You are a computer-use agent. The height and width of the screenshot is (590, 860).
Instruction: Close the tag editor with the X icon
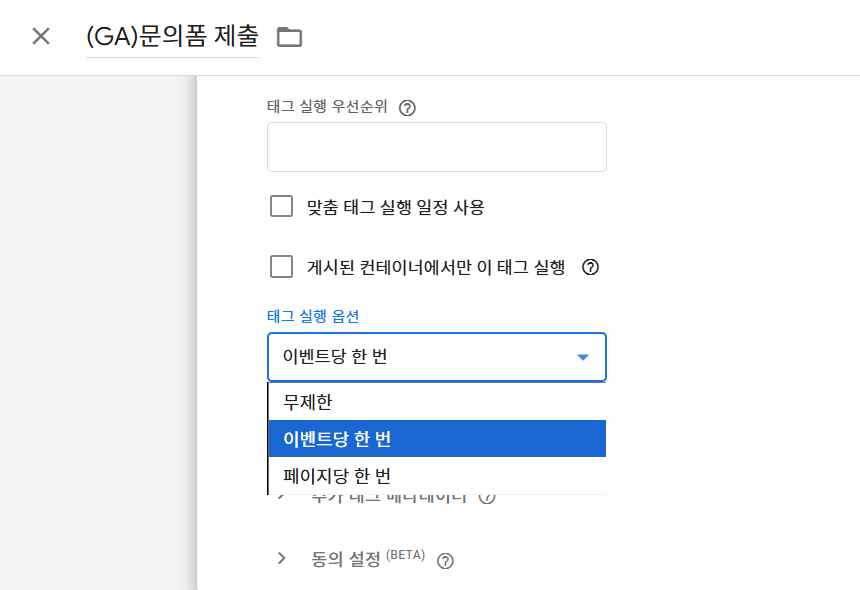coord(41,37)
